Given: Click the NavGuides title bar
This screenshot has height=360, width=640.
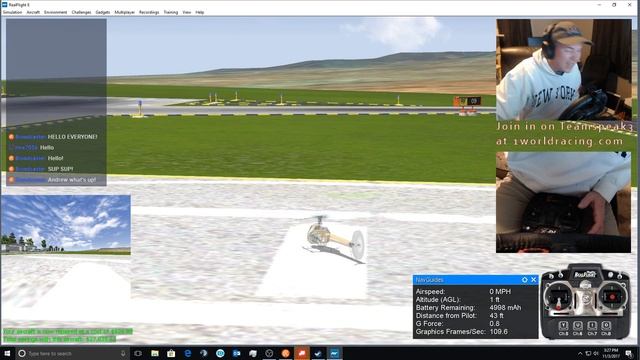Looking at the screenshot, I should click(476, 280).
